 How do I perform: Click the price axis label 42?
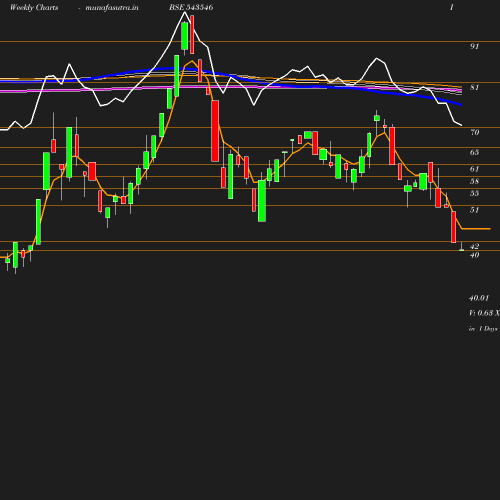click(474, 246)
